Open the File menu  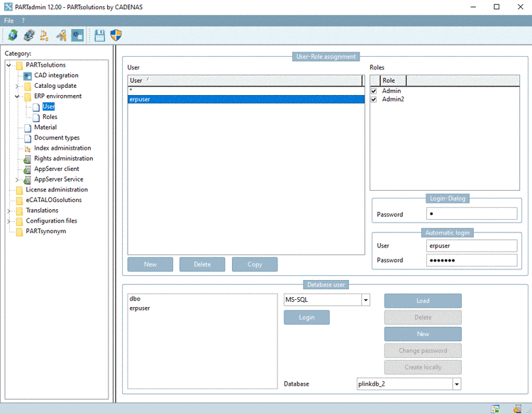tap(9, 21)
